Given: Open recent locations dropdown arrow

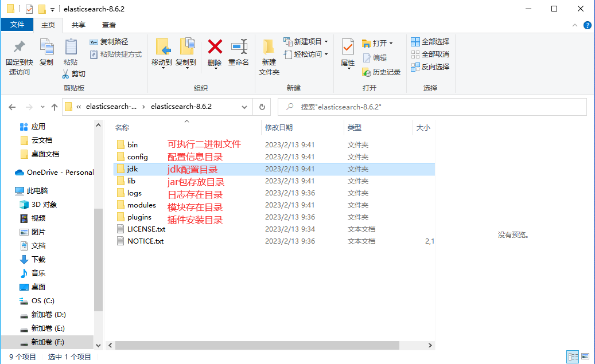Looking at the screenshot, I should [x=42, y=107].
